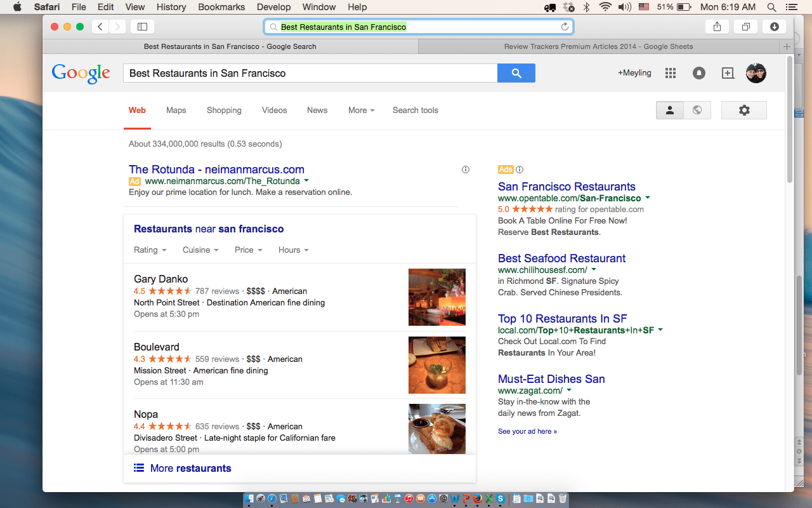Open Search tools
Viewport: 812px width, 508px height.
click(x=416, y=110)
